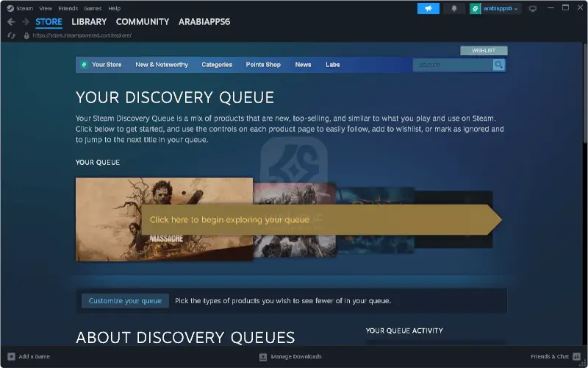Click the page vertical scrollbar

pyautogui.click(x=585, y=93)
